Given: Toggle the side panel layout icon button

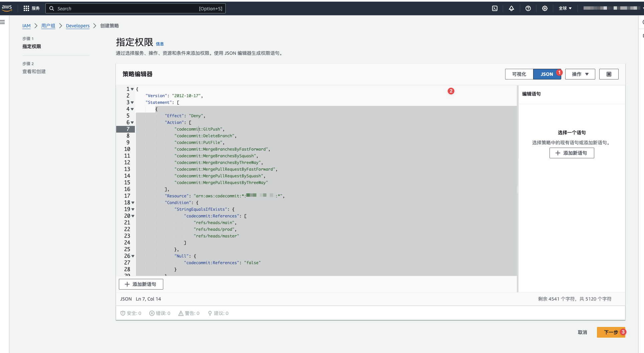Looking at the screenshot, I should (x=609, y=74).
